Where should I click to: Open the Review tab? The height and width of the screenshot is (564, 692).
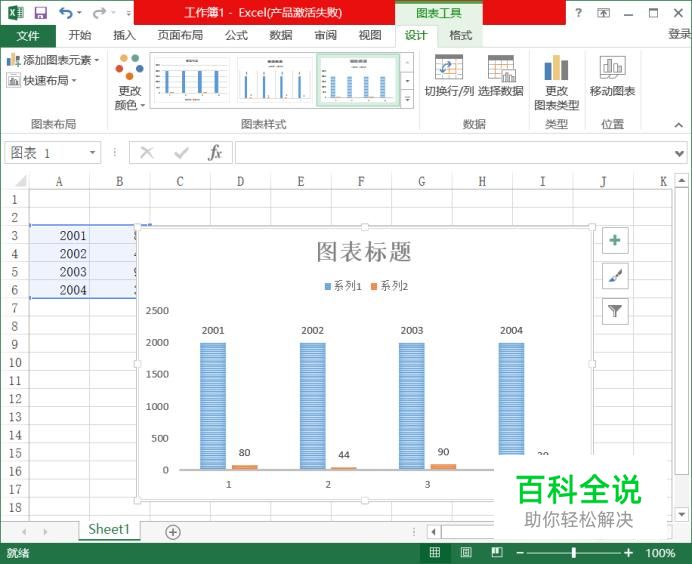coord(325,35)
